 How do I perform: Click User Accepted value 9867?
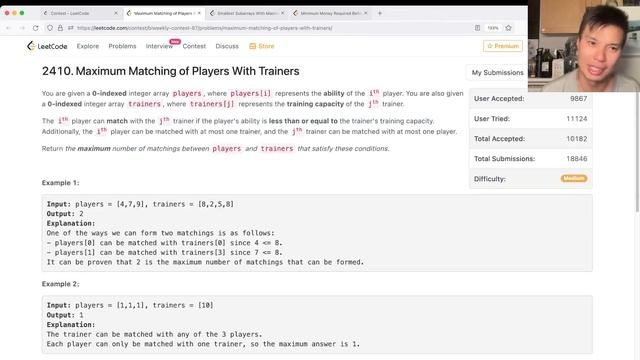(x=578, y=99)
